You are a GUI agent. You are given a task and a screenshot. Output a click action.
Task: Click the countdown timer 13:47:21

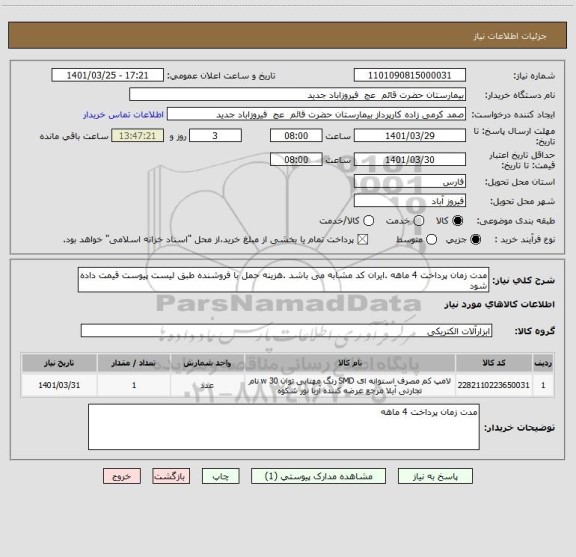pyautogui.click(x=137, y=136)
